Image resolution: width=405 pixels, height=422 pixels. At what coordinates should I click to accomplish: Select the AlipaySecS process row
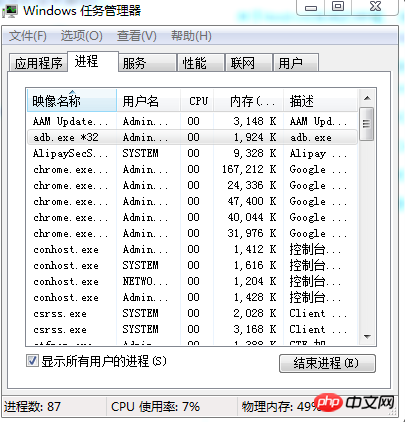(192, 153)
